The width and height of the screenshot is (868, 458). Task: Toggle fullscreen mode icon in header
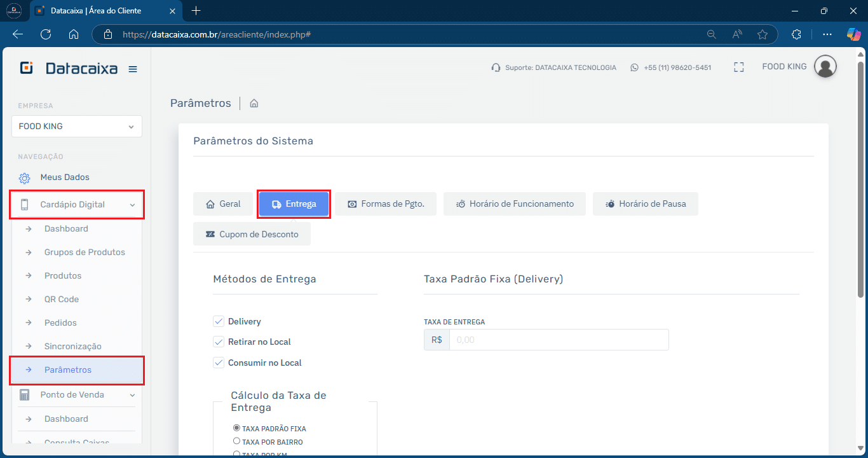coord(738,67)
